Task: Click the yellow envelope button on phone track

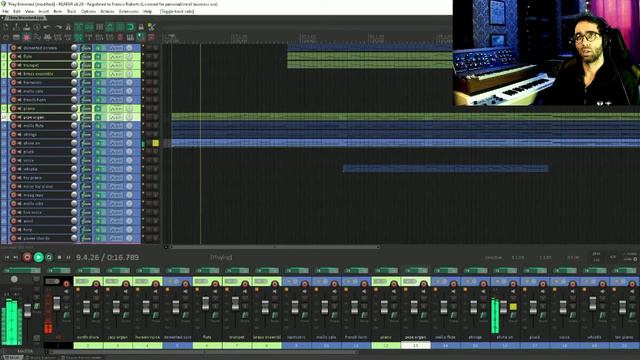Action: pyautogui.click(x=156, y=143)
